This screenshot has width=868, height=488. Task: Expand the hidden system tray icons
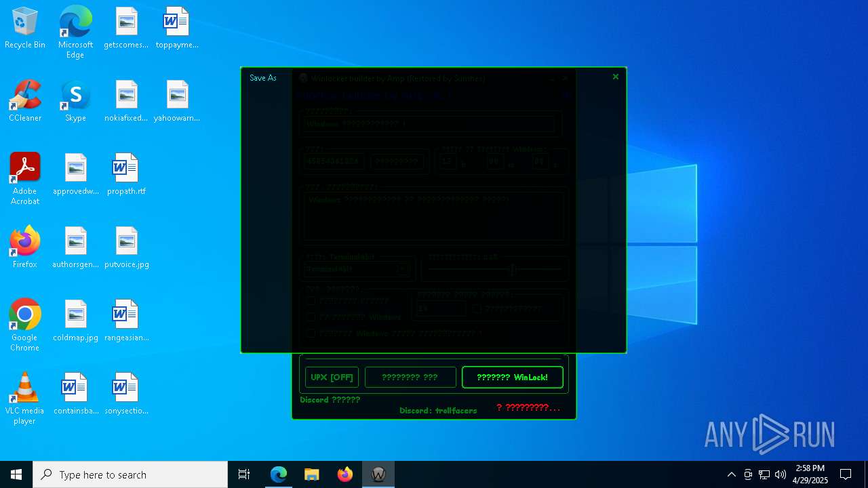coord(731,474)
